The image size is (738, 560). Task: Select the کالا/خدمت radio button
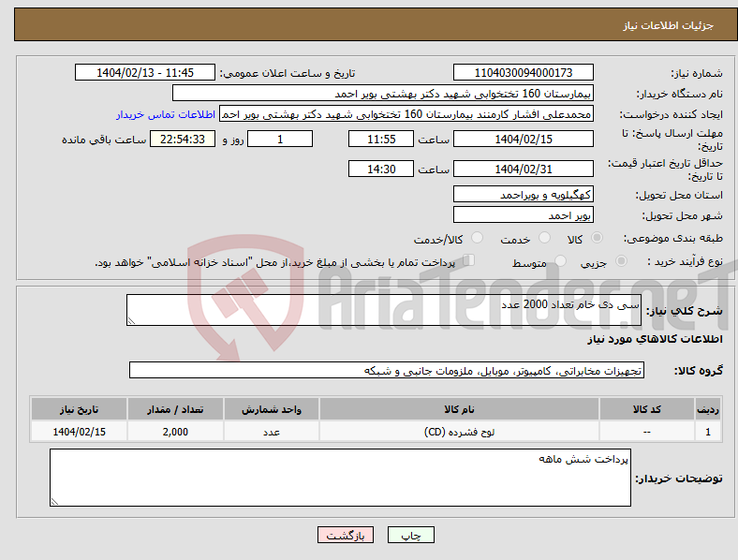[477, 238]
